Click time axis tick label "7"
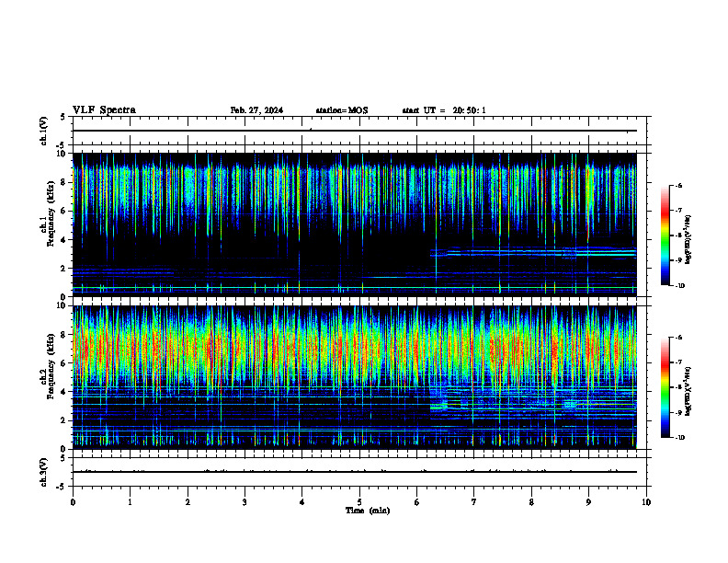This screenshot has height=563, width=728. [x=474, y=502]
